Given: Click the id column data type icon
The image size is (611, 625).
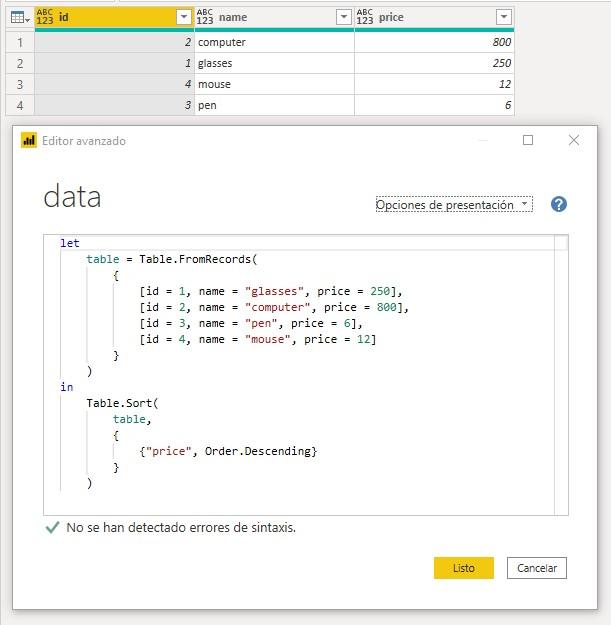Looking at the screenshot, I should tap(45, 17).
